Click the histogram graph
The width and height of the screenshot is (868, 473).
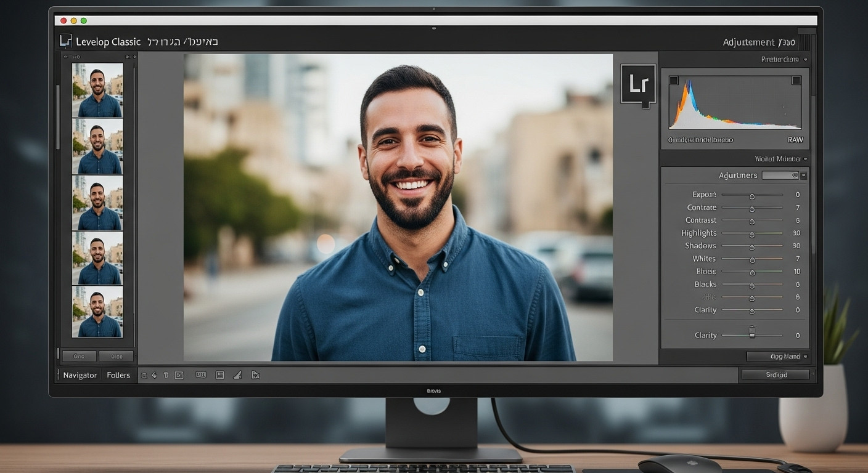(735, 102)
